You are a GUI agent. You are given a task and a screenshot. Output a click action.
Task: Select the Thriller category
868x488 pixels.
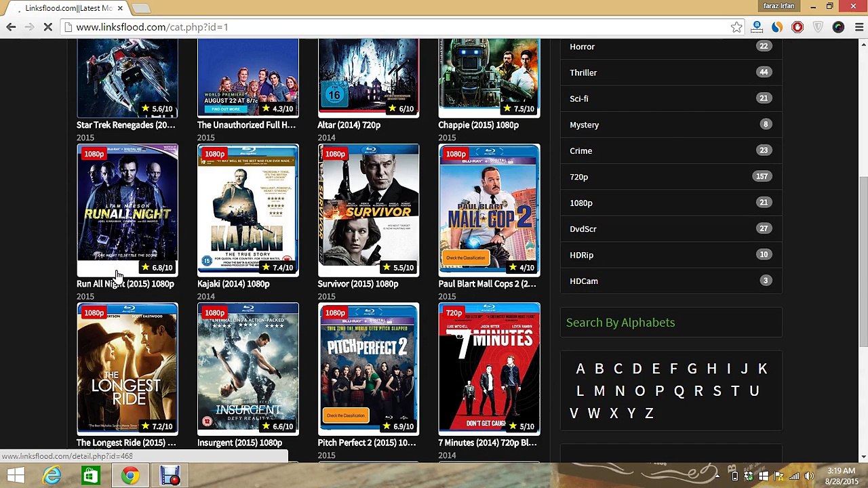pyautogui.click(x=671, y=73)
